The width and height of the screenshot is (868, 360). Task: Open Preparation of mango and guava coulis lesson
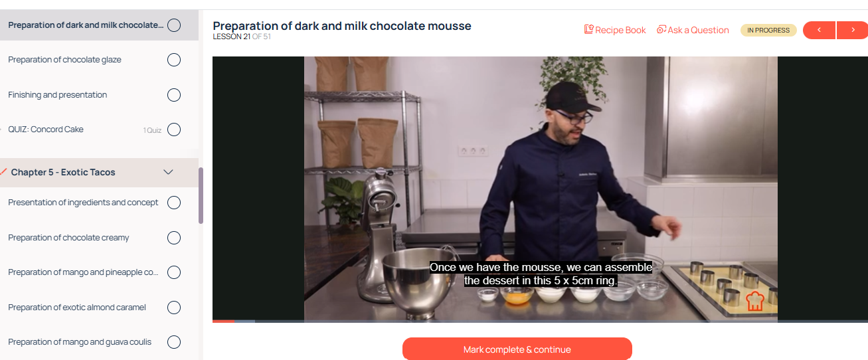(x=80, y=342)
